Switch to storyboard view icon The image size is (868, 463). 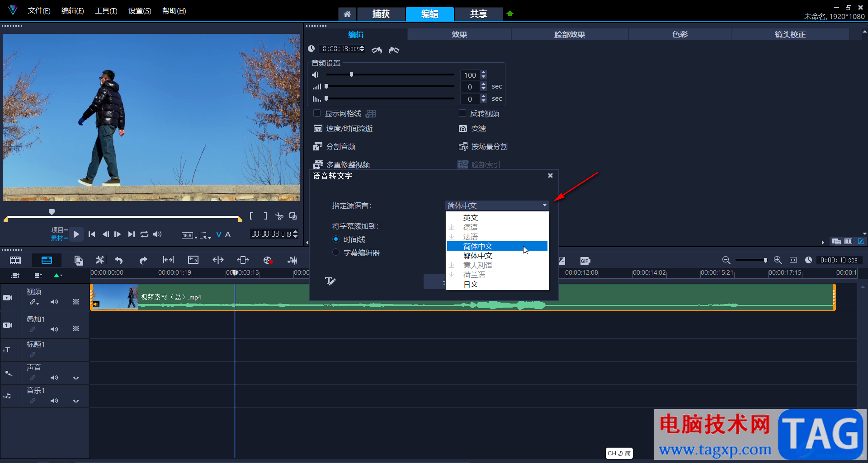point(15,260)
